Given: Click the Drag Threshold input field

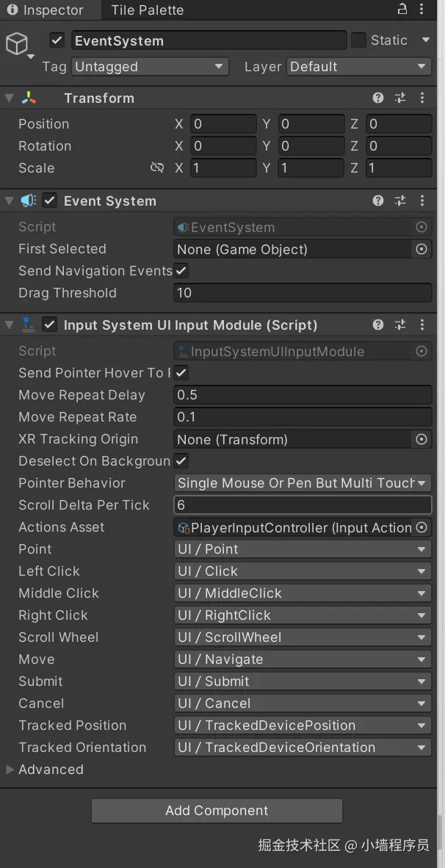Looking at the screenshot, I should tap(303, 293).
